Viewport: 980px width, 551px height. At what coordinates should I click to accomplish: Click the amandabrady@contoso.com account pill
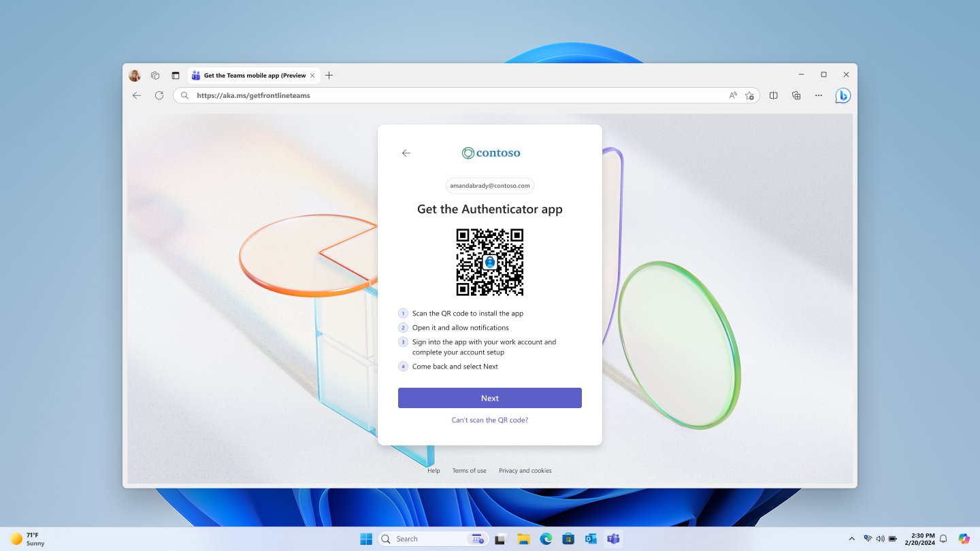pos(489,185)
